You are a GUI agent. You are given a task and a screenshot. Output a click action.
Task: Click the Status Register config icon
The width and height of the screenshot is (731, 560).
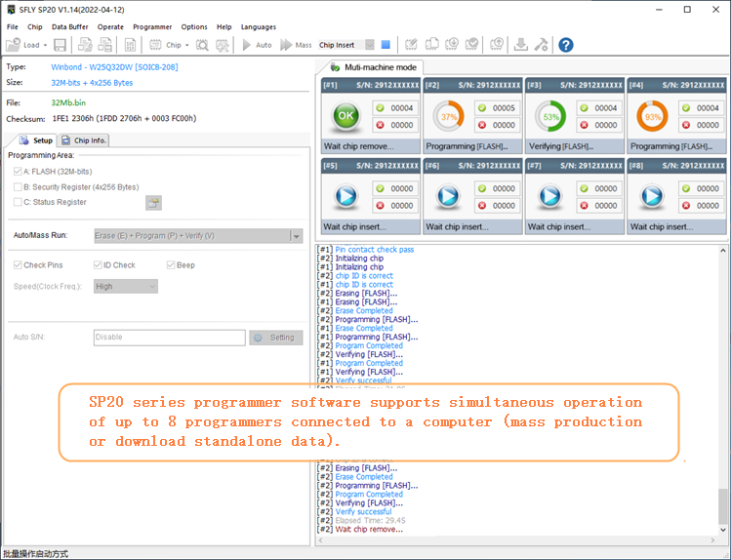pyautogui.click(x=153, y=203)
